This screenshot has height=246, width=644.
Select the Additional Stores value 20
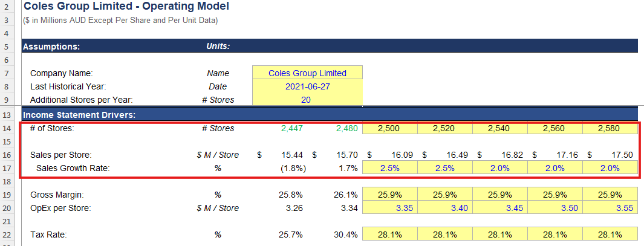click(x=307, y=100)
